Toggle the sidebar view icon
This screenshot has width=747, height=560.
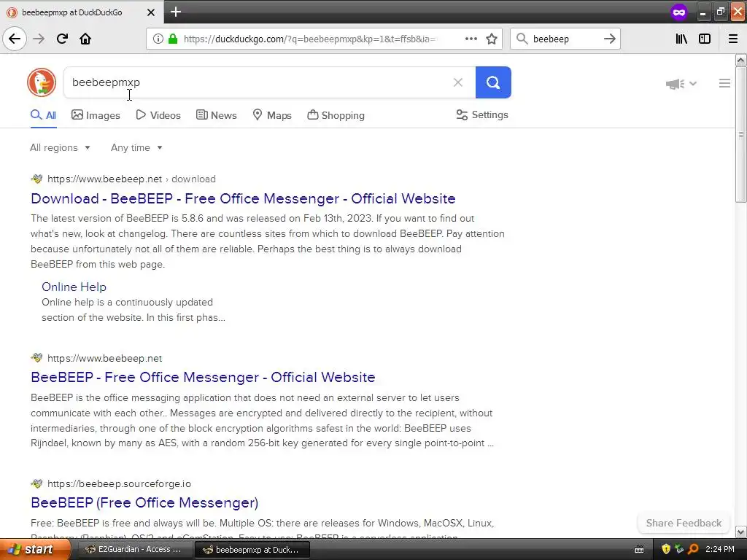(705, 39)
